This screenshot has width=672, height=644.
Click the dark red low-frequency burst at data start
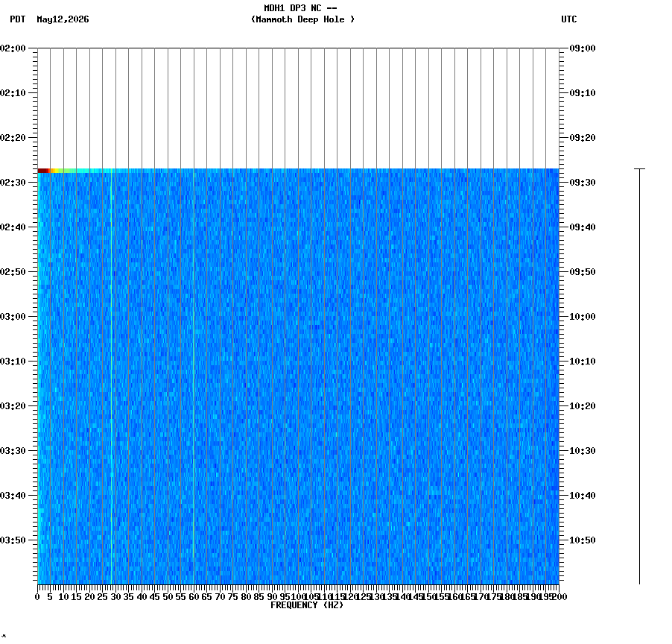tap(43, 171)
